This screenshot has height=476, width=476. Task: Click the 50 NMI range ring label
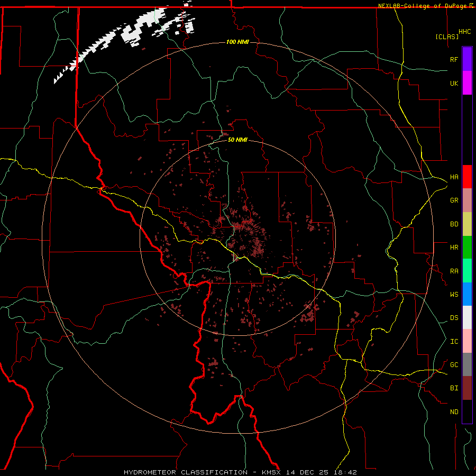237,140
